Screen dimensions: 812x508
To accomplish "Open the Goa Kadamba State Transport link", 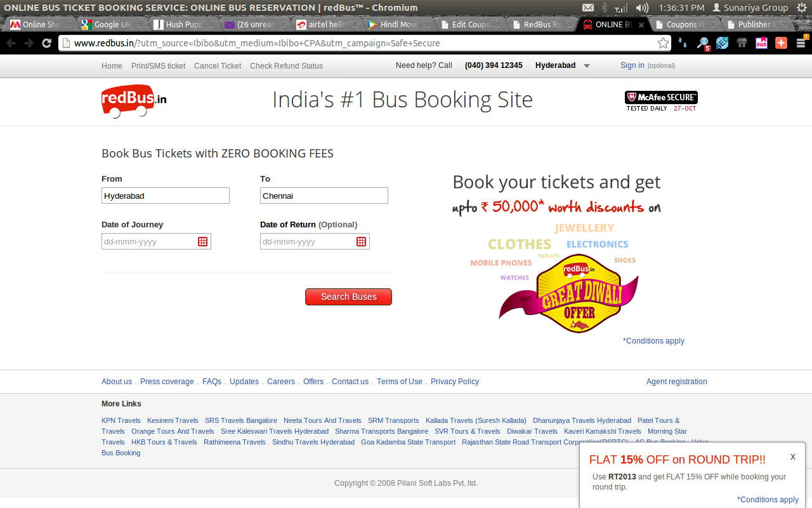I will [x=408, y=442].
